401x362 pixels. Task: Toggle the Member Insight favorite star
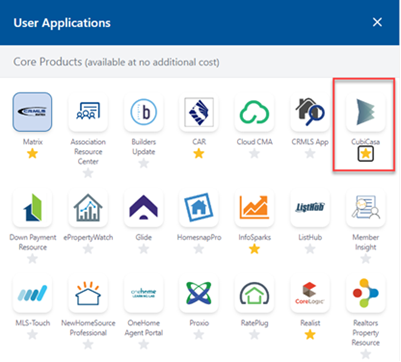pyautogui.click(x=366, y=259)
